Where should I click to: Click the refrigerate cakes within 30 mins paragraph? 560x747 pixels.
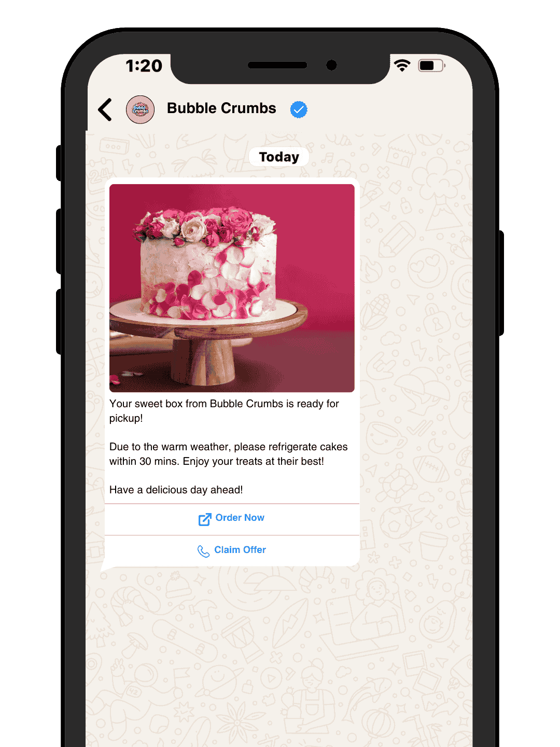click(229, 454)
